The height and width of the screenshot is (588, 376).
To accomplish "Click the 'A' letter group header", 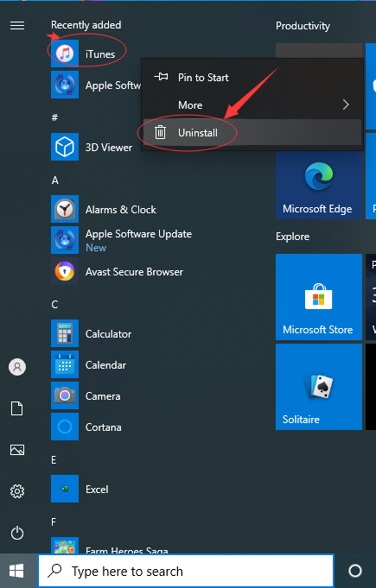I will pos(54,180).
